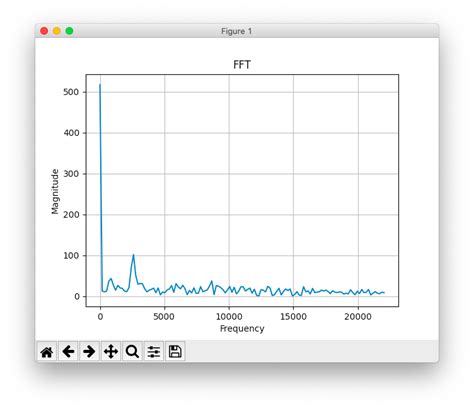This screenshot has height=409, width=474.
Task: Go forward to the next view
Action: click(x=89, y=351)
